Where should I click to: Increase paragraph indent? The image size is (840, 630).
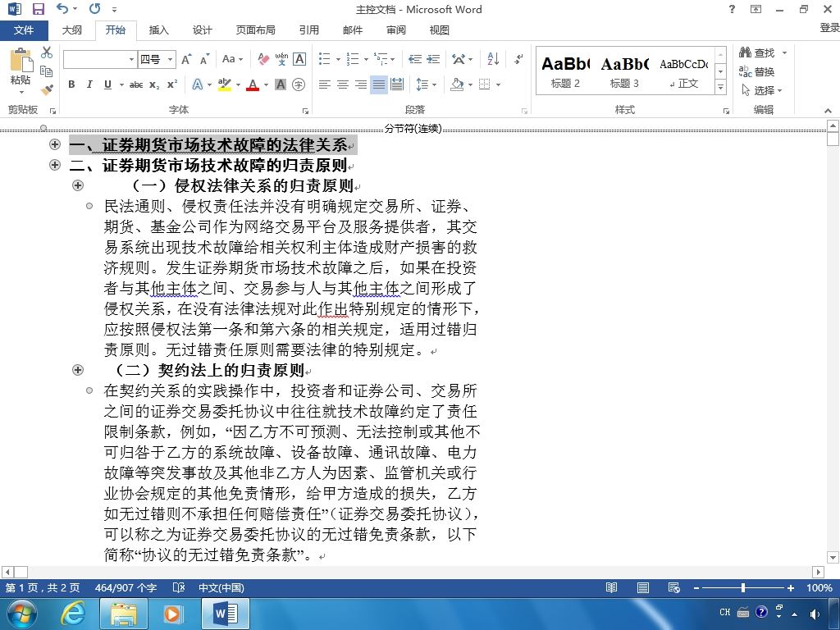[433, 59]
